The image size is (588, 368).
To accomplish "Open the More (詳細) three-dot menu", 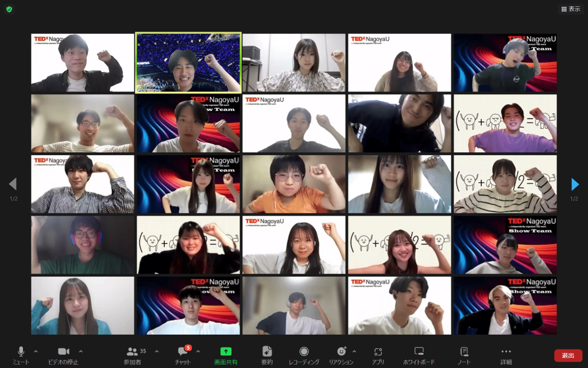I will pos(506,351).
